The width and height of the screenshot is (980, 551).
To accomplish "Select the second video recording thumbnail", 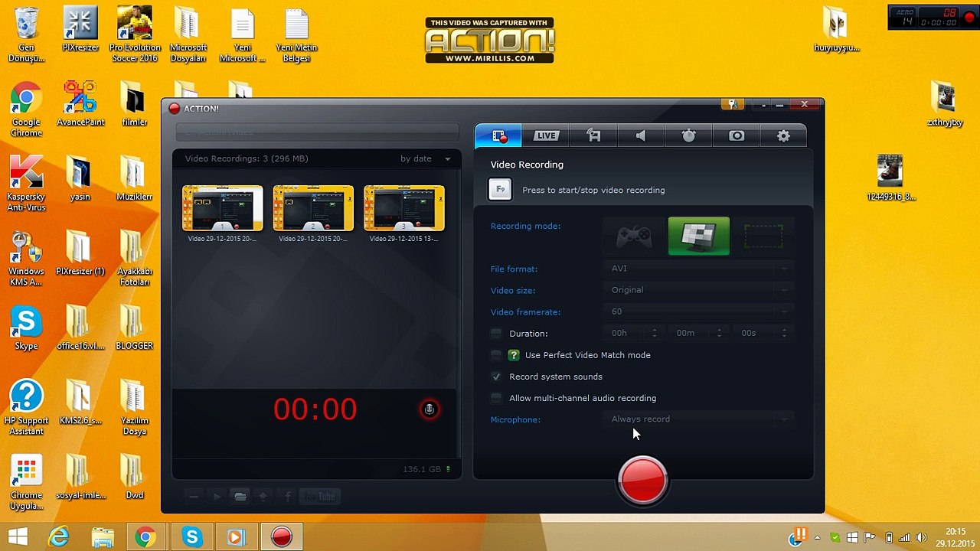I will click(313, 208).
